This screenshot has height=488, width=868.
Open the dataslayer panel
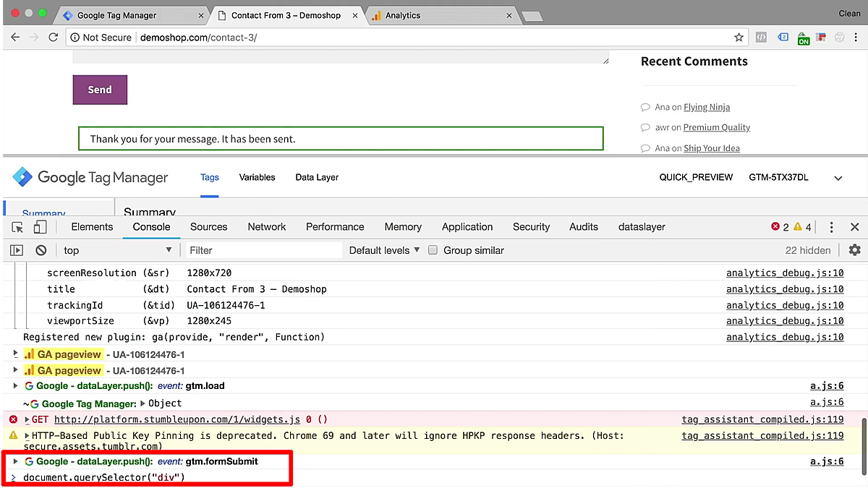[642, 227]
